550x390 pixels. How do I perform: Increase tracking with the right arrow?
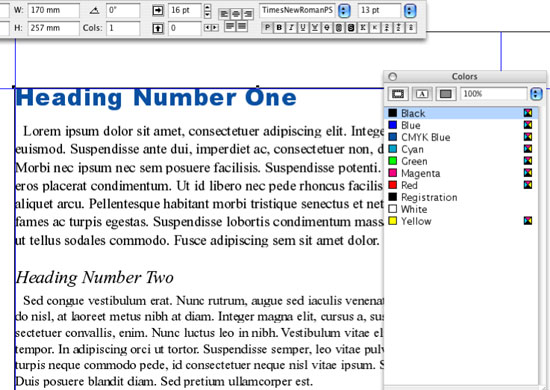tap(215, 27)
